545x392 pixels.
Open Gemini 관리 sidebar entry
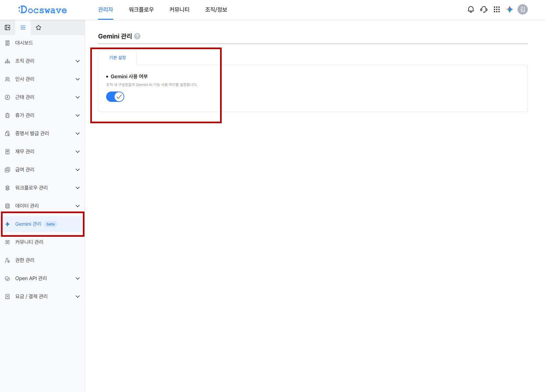pyautogui.click(x=42, y=224)
